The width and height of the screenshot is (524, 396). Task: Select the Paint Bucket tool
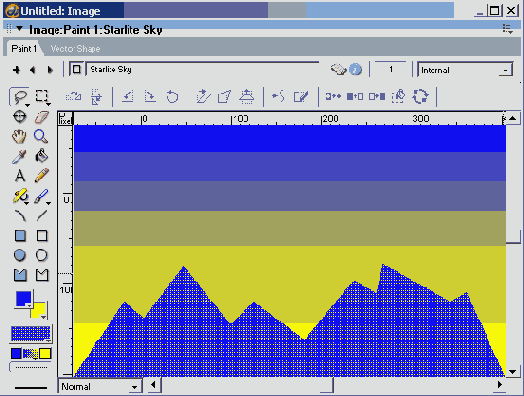(x=42, y=156)
